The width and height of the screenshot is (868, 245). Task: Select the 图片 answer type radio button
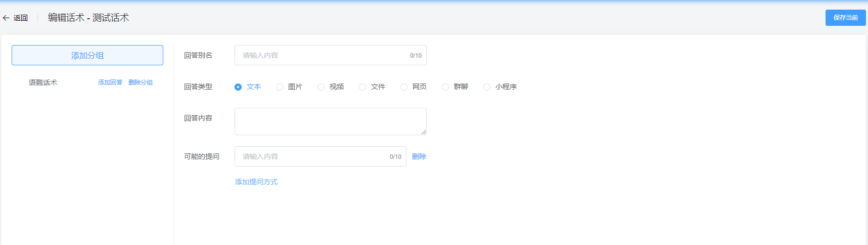tap(280, 87)
